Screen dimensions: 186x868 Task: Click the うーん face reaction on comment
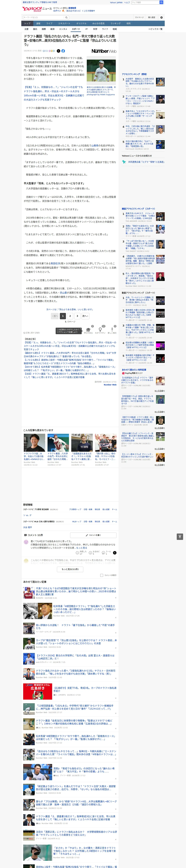click(106, 553)
